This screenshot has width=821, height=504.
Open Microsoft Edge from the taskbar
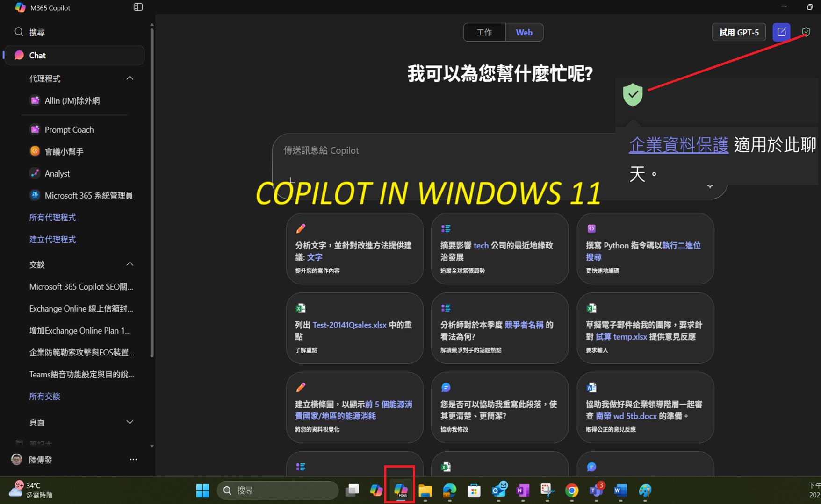click(449, 490)
